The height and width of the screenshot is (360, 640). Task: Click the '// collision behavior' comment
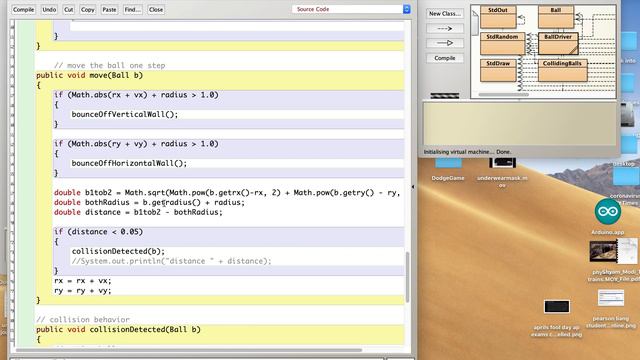pos(83,320)
